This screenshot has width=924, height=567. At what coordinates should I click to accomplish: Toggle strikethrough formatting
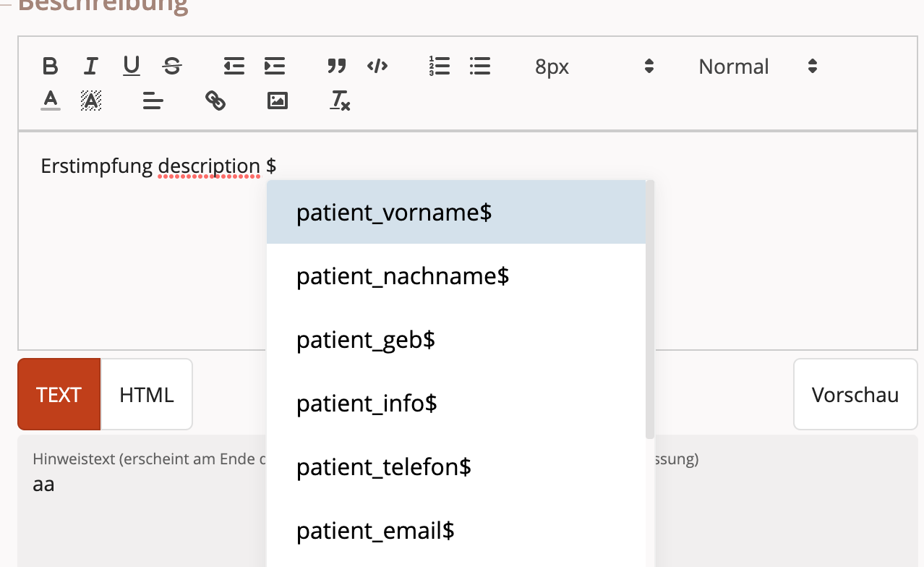[x=172, y=67]
